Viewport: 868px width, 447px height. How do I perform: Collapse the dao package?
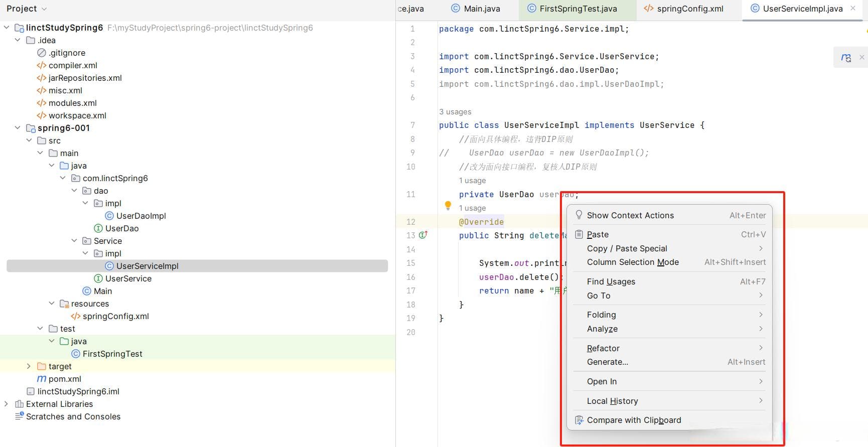point(74,191)
